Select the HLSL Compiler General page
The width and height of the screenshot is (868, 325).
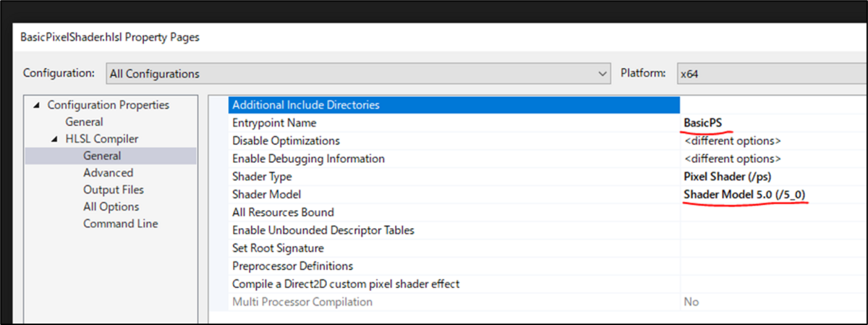tap(101, 156)
